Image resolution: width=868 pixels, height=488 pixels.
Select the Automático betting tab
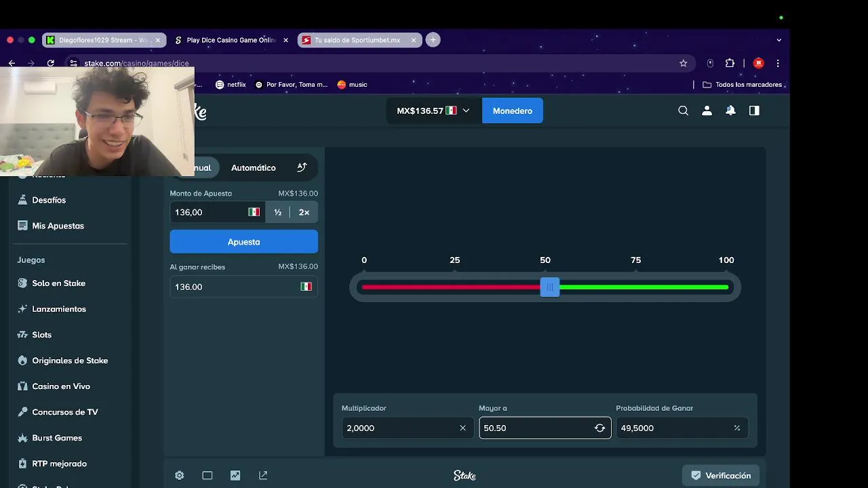click(254, 167)
